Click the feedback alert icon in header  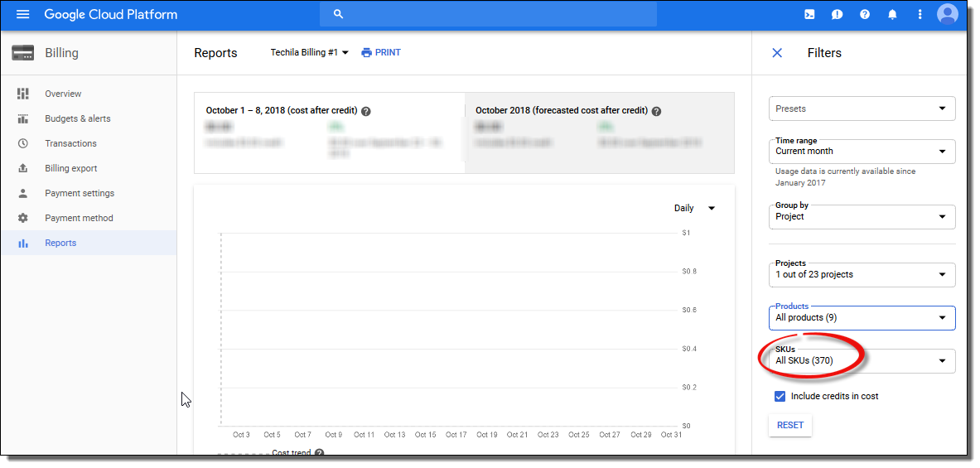[x=838, y=15]
